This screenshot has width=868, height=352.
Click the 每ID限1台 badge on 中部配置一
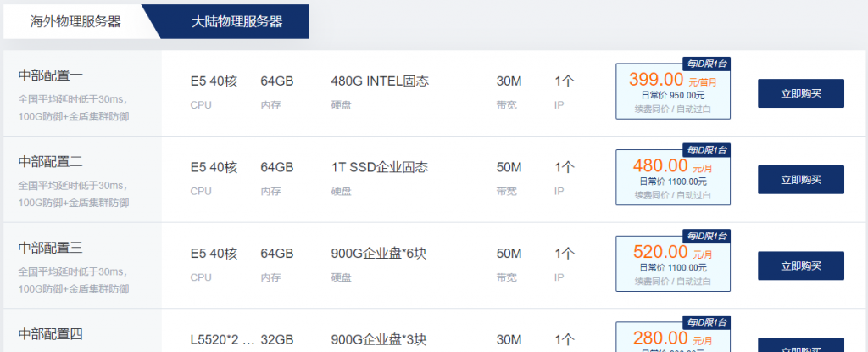coord(706,64)
